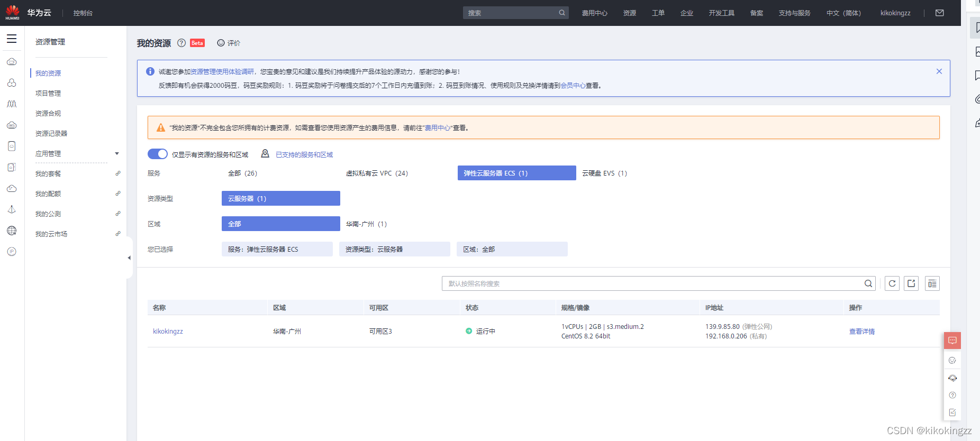Viewport: 980px width, 441px height.
Task: Click the floating help question icon
Action: coord(952,395)
